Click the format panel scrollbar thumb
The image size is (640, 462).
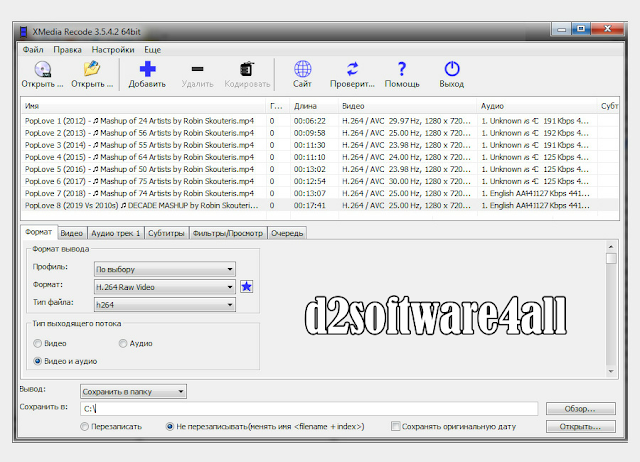click(611, 258)
